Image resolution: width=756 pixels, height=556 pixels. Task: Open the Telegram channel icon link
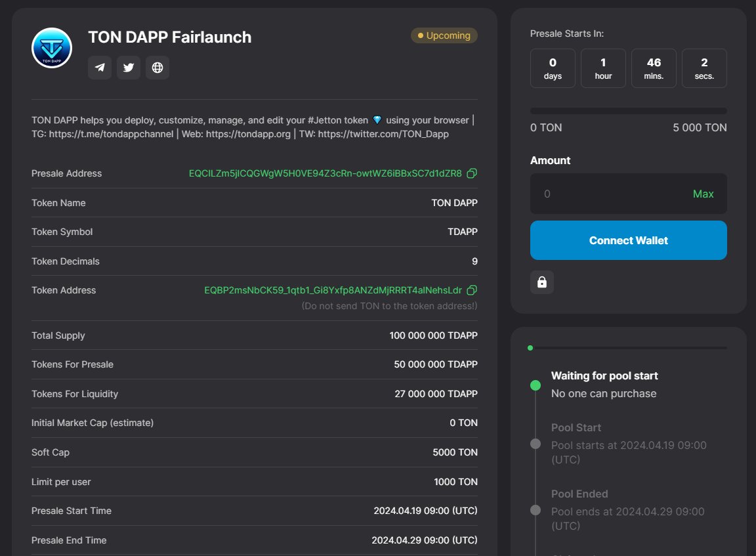tap(100, 68)
